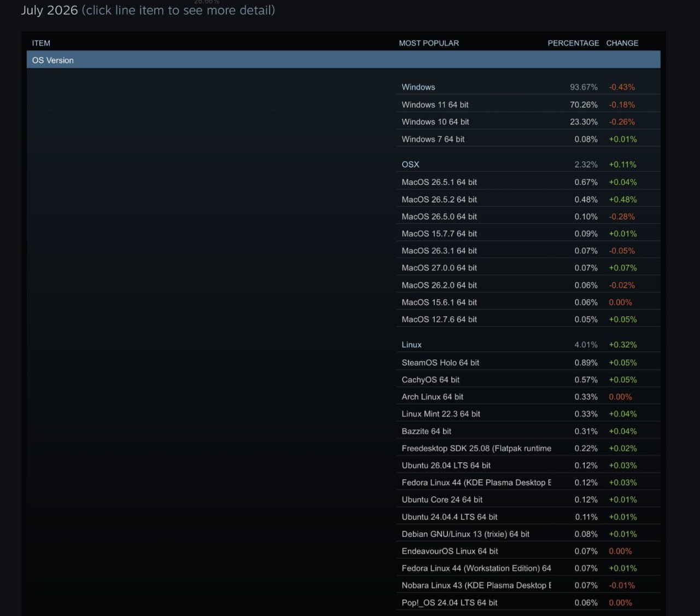Click the PERCENTAGE column header
This screenshot has height=616, width=700.
[x=573, y=43]
